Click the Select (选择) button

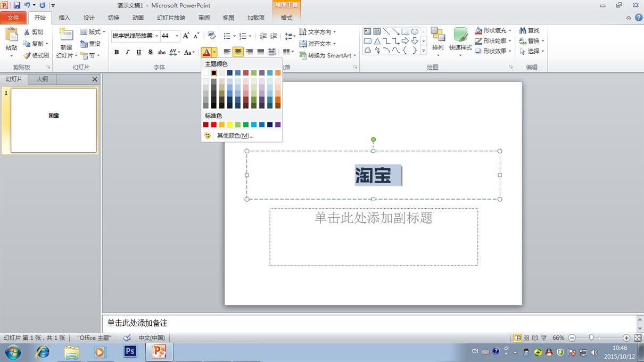coord(531,51)
